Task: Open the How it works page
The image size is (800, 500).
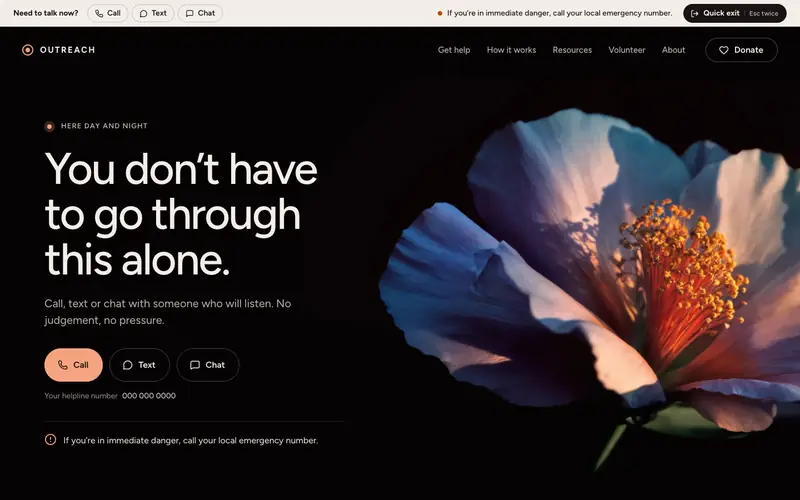Action: click(x=511, y=50)
